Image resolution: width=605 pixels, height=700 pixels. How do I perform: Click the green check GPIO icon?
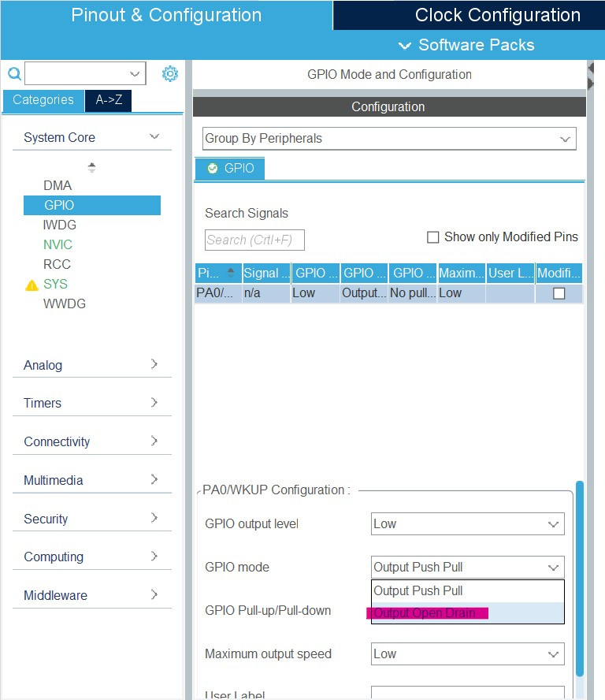213,169
